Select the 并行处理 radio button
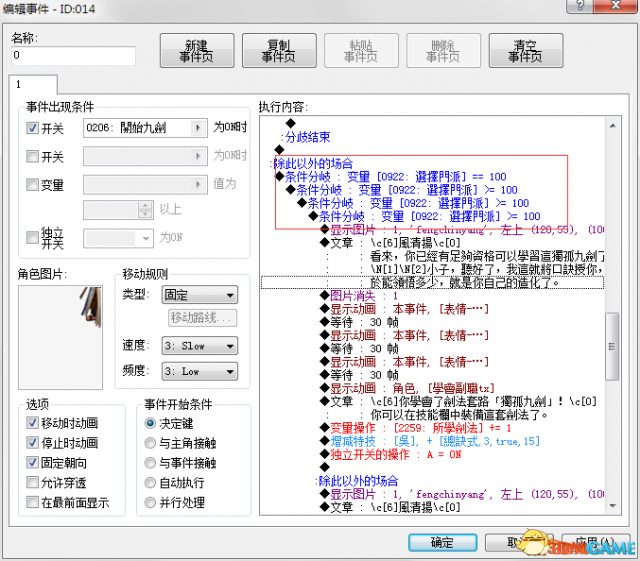This screenshot has height=561, width=640. point(150,502)
